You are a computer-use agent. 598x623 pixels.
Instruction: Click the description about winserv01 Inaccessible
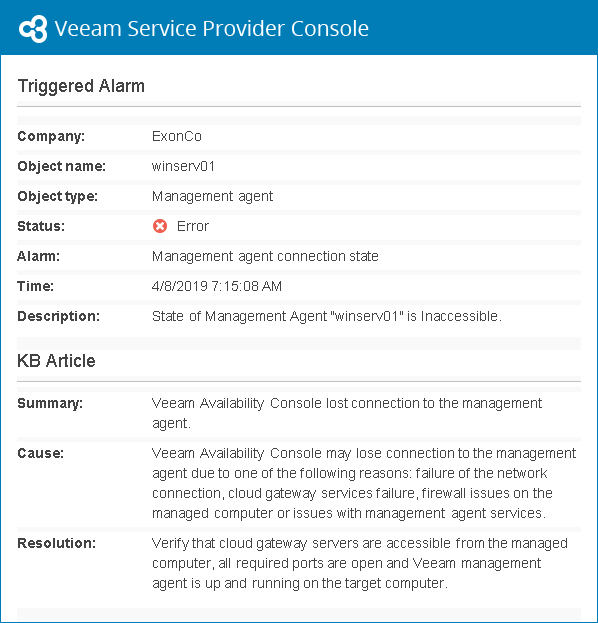tap(327, 316)
